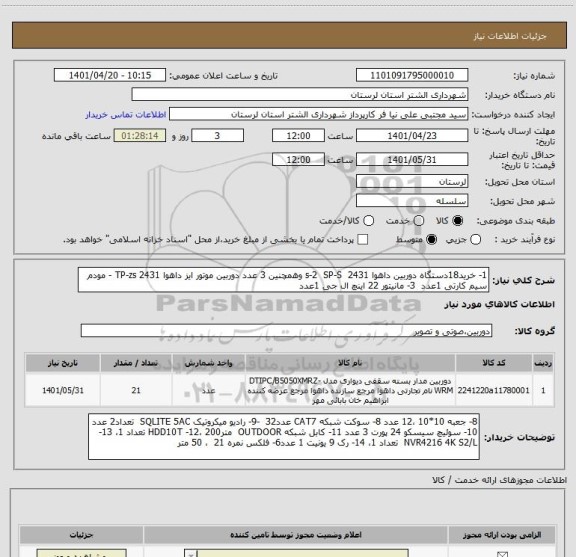Select the خدمت radio button

coord(419,221)
